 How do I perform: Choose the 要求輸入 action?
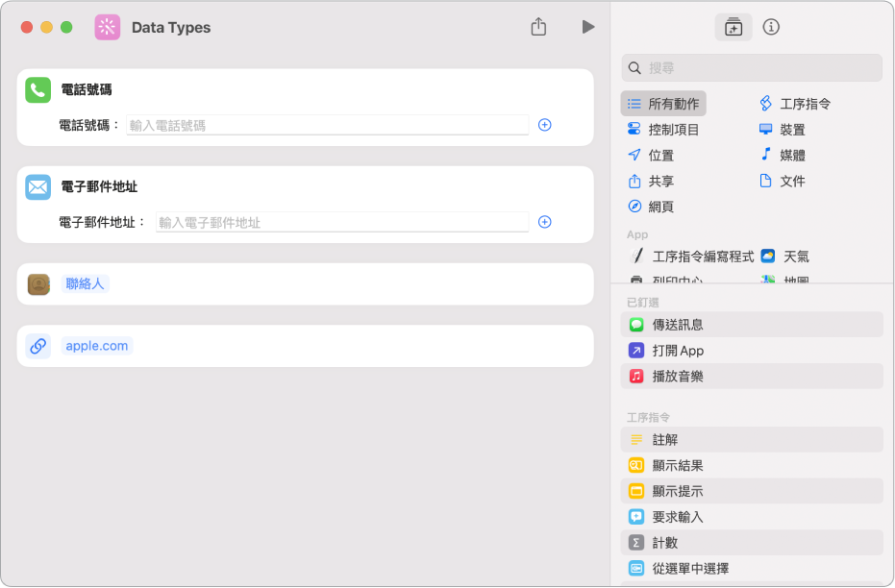coord(752,517)
